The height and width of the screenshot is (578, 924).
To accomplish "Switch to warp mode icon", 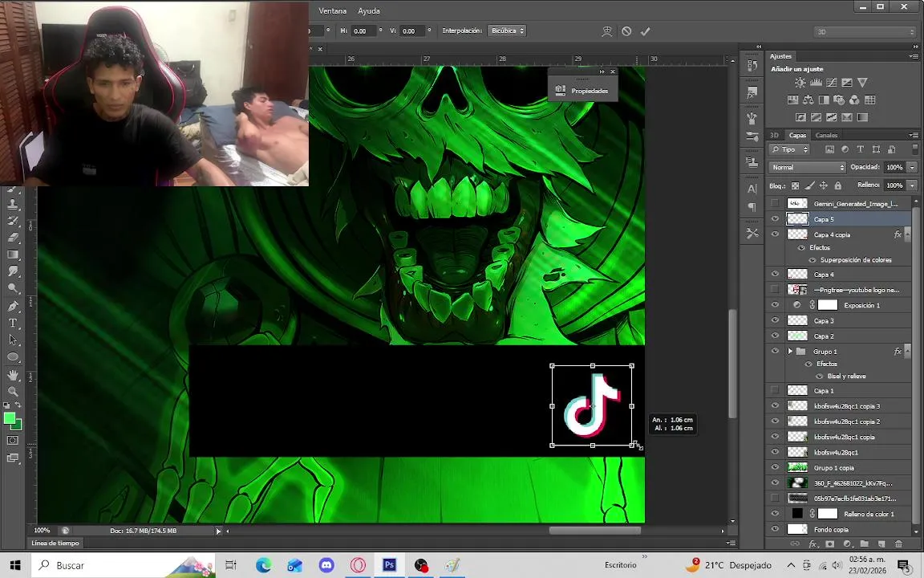I will (x=606, y=31).
